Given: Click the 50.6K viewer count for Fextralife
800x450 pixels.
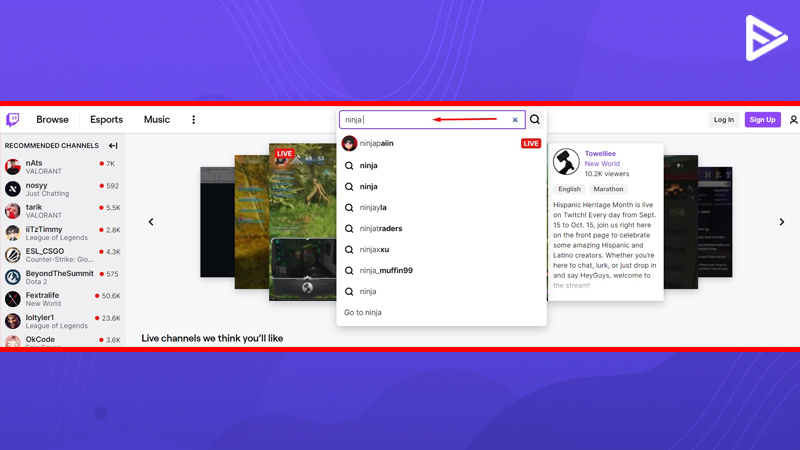Looking at the screenshot, I should pyautogui.click(x=111, y=296).
